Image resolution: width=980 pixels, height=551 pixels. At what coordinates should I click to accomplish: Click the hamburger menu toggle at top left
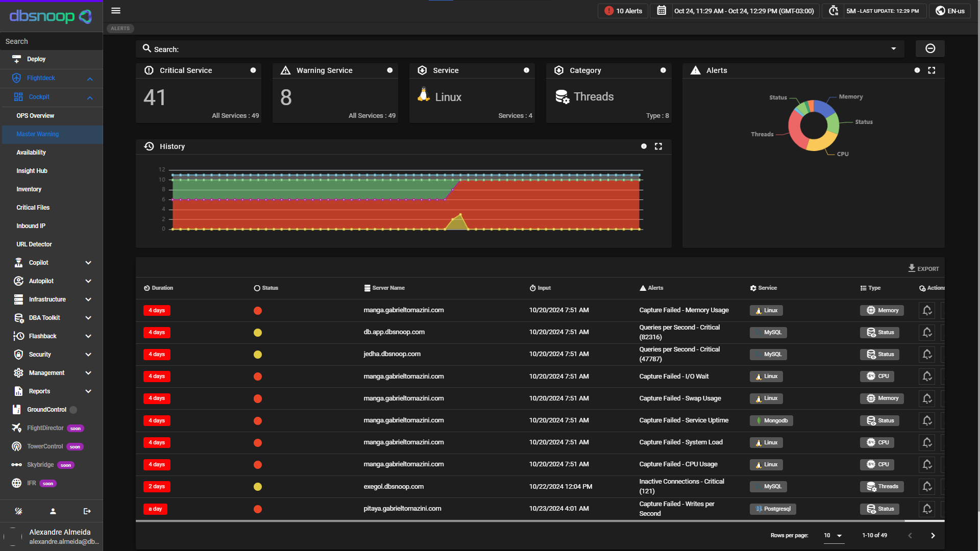click(x=116, y=11)
